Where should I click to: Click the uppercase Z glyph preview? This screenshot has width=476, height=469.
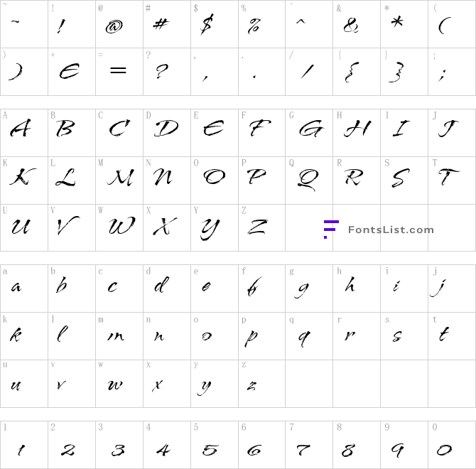click(x=258, y=227)
